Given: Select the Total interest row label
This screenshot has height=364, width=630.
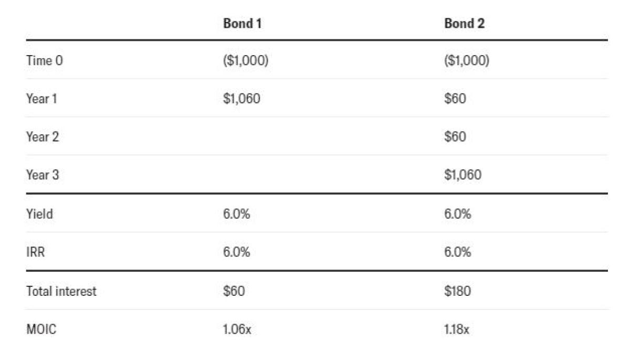Looking at the screenshot, I should tap(61, 292).
